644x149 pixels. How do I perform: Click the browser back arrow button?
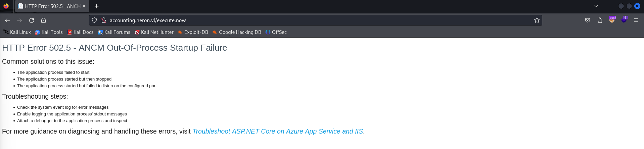[7, 20]
